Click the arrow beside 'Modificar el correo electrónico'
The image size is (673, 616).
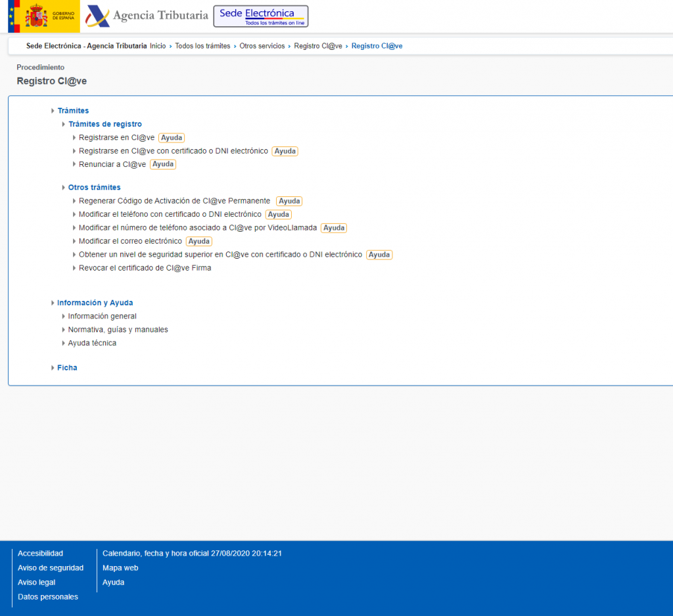click(x=74, y=241)
